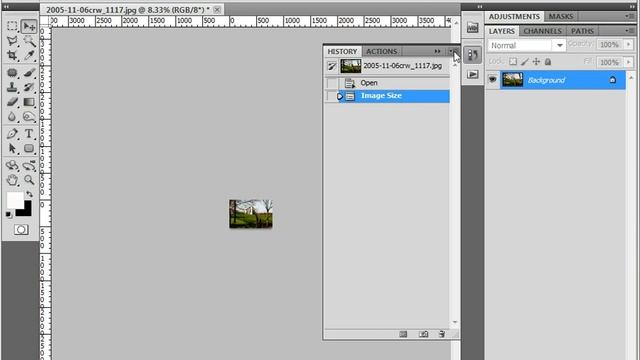Select the Rectangular Marquee tool
Viewport: 640px width, 360px height.
click(12, 26)
